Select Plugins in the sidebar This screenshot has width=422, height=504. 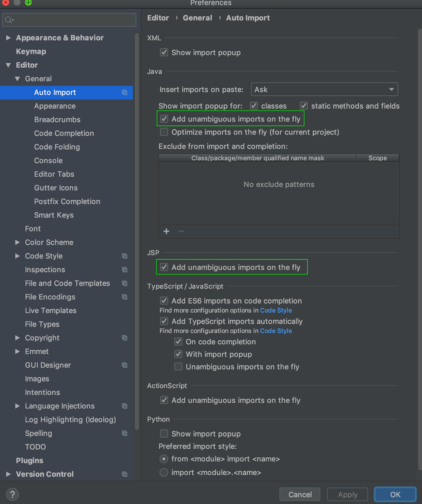point(29,460)
